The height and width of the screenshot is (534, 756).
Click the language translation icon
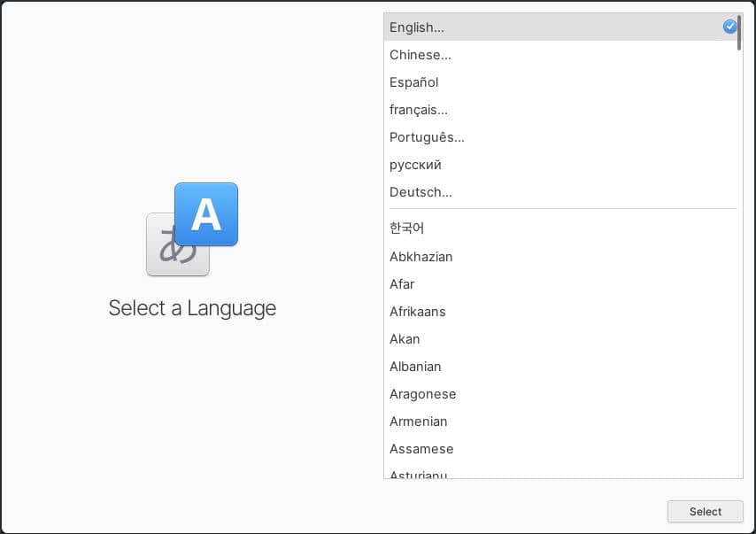pos(192,229)
